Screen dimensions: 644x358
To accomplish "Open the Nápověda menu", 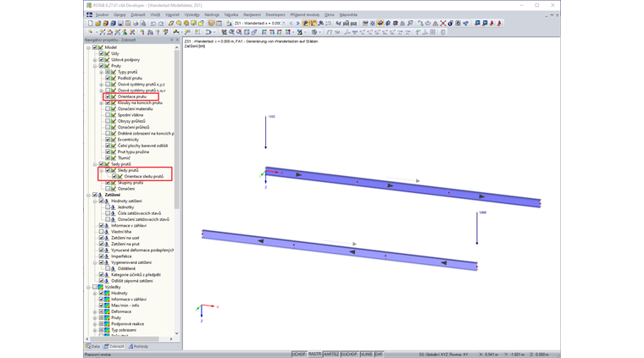I will (x=348, y=14).
